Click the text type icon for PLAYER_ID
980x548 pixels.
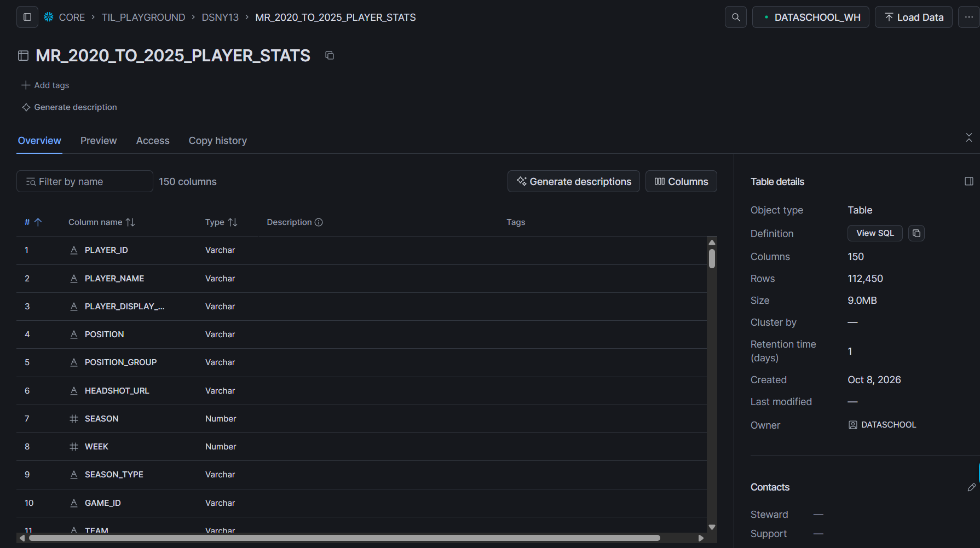point(74,250)
